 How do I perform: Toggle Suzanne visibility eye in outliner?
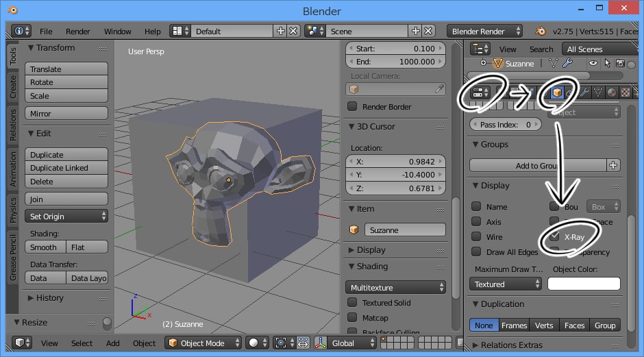click(x=593, y=63)
